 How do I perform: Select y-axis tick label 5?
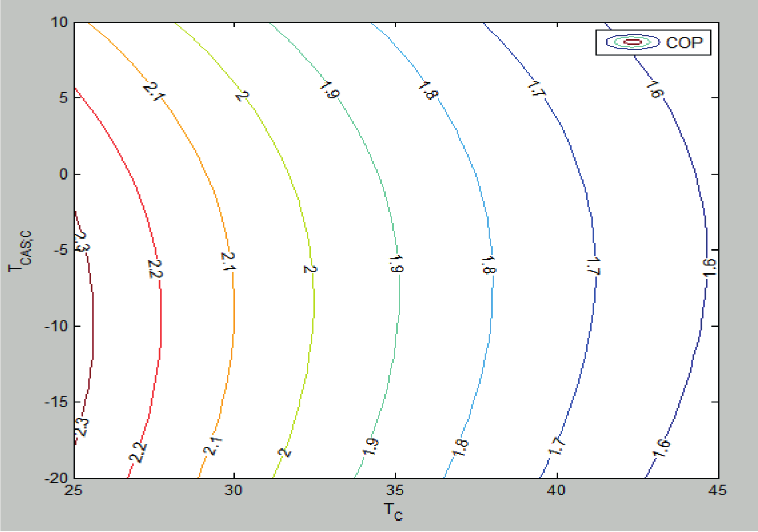(x=64, y=98)
